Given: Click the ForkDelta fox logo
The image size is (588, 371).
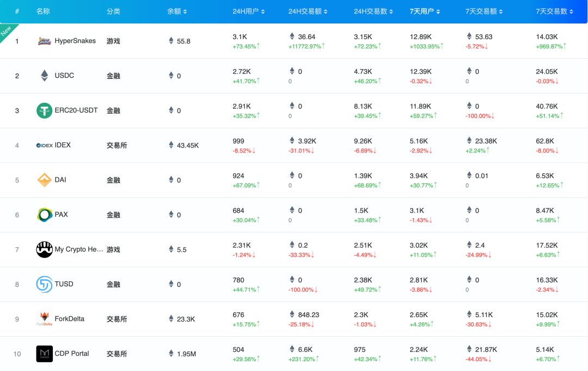Looking at the screenshot, I should tap(44, 319).
